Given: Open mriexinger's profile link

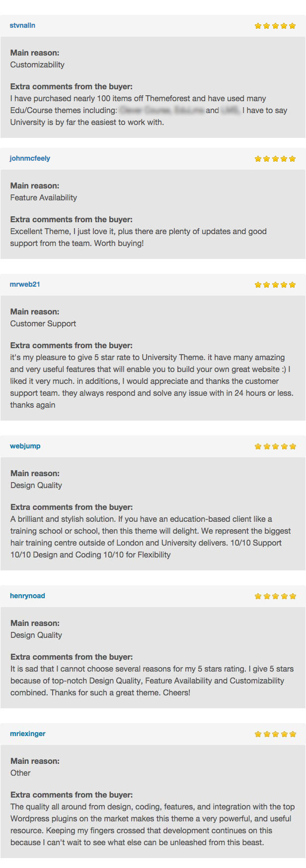Looking at the screenshot, I should [28, 734].
